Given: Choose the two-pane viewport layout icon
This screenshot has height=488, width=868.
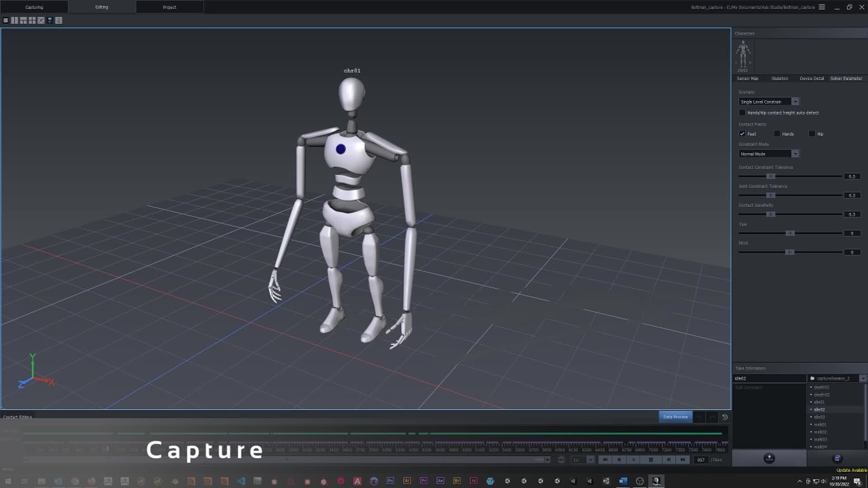Looking at the screenshot, I should tap(14, 20).
